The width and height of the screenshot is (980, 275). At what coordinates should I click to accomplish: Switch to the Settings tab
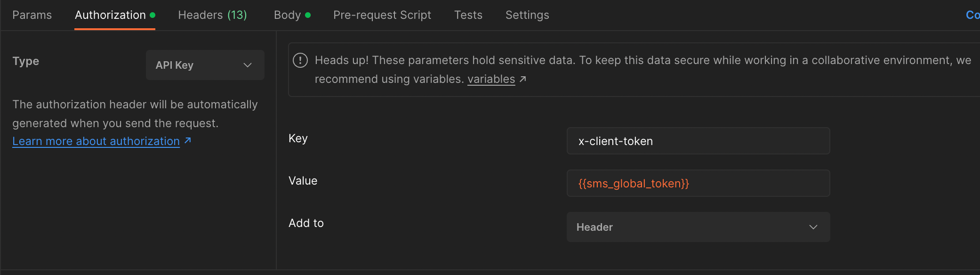527,15
